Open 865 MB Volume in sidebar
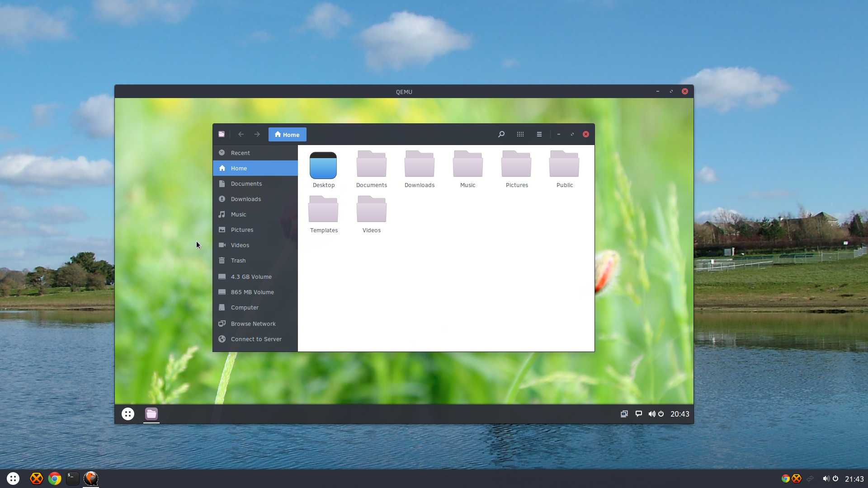868x488 pixels. pos(255,292)
